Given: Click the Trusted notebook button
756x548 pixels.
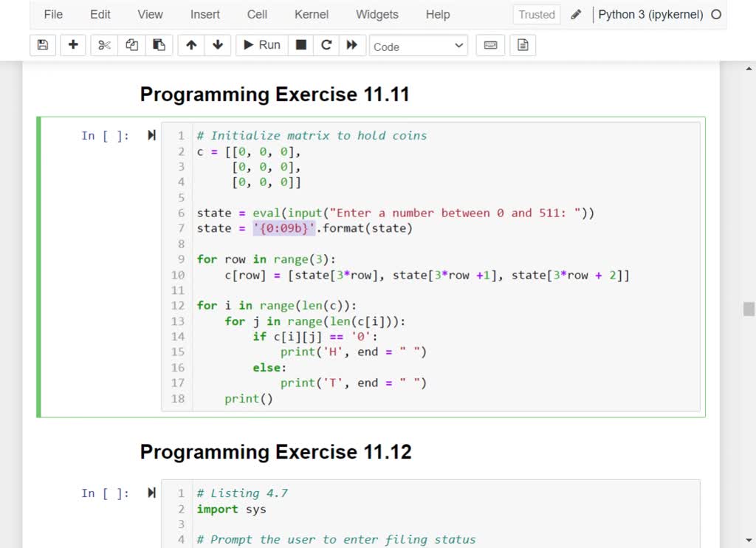Looking at the screenshot, I should [x=536, y=14].
